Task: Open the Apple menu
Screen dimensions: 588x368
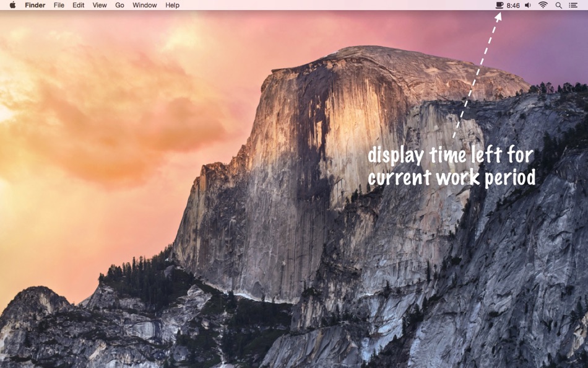Action: point(12,5)
